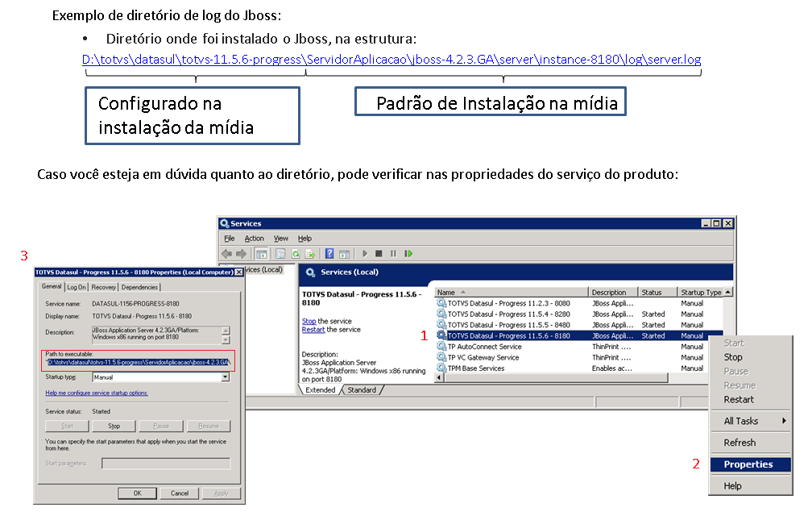The width and height of the screenshot is (812, 516).
Task: Click the Show/Hide Action Pane toolbar icon
Action: [345, 254]
